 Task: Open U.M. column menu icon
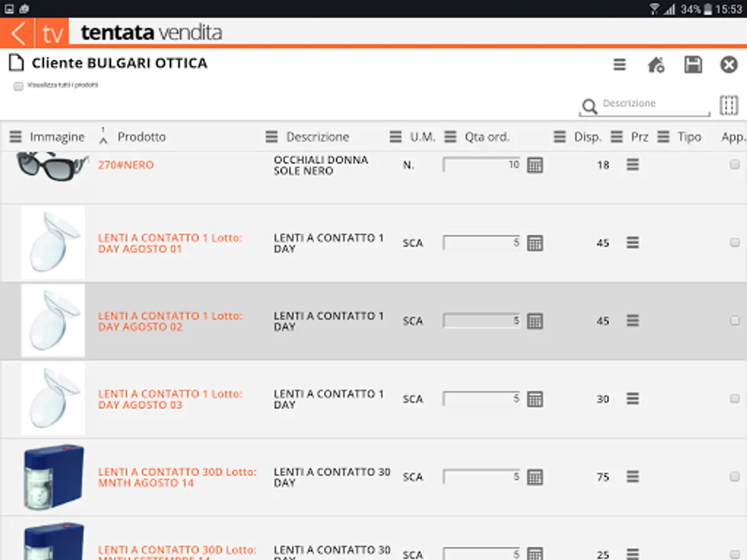[395, 137]
